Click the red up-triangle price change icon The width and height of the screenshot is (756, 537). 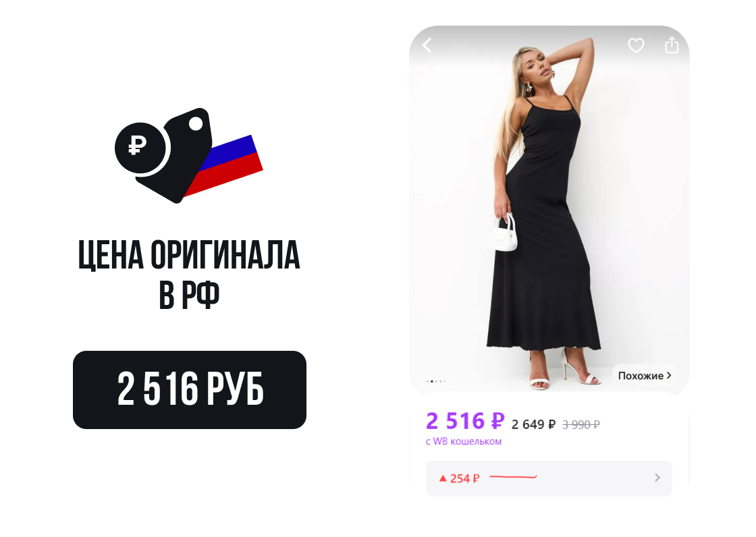[443, 478]
